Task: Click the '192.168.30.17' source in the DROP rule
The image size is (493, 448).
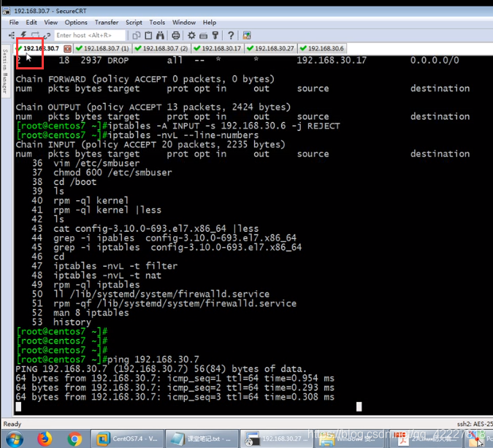Action: [332, 60]
